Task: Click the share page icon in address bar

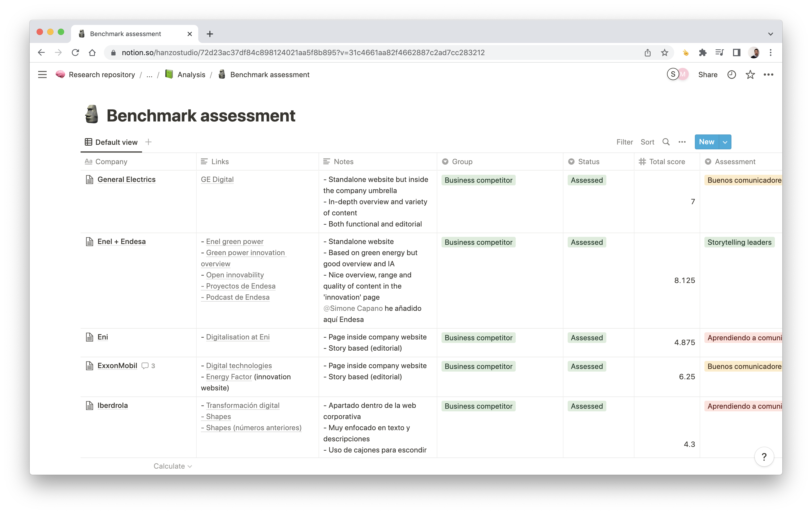Action: [647, 53]
